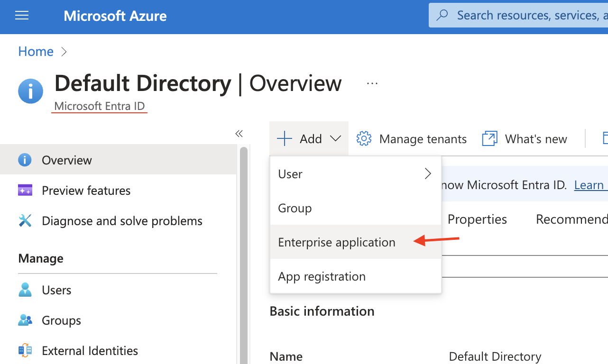Select Overview in the sidebar

(x=118, y=160)
